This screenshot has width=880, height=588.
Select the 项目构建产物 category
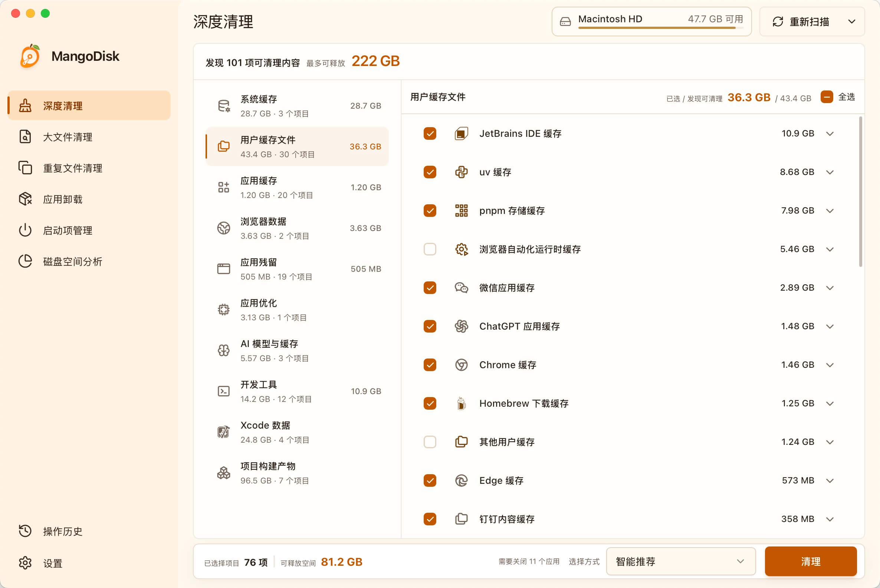click(297, 473)
